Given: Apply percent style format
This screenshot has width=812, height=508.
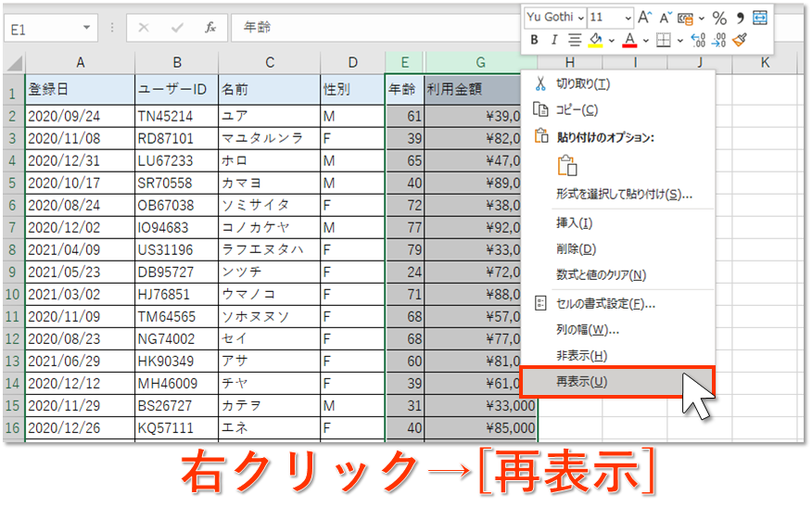Looking at the screenshot, I should tap(719, 19).
